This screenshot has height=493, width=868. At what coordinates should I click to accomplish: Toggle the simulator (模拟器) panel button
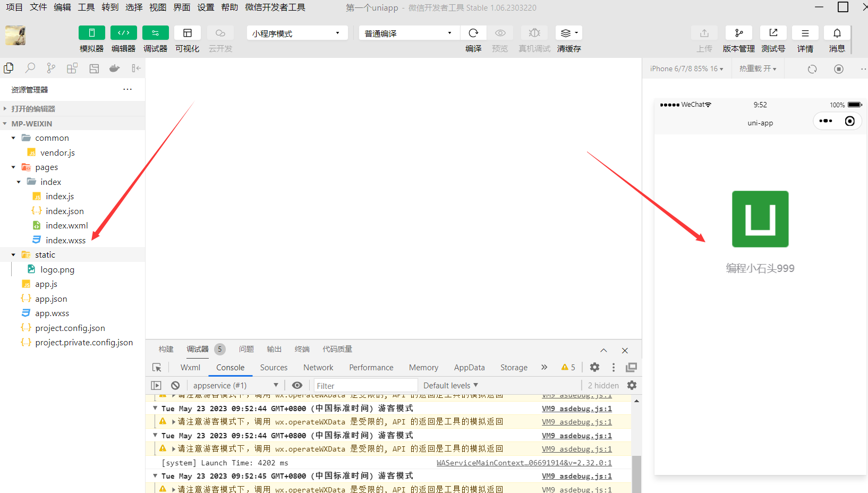(91, 33)
